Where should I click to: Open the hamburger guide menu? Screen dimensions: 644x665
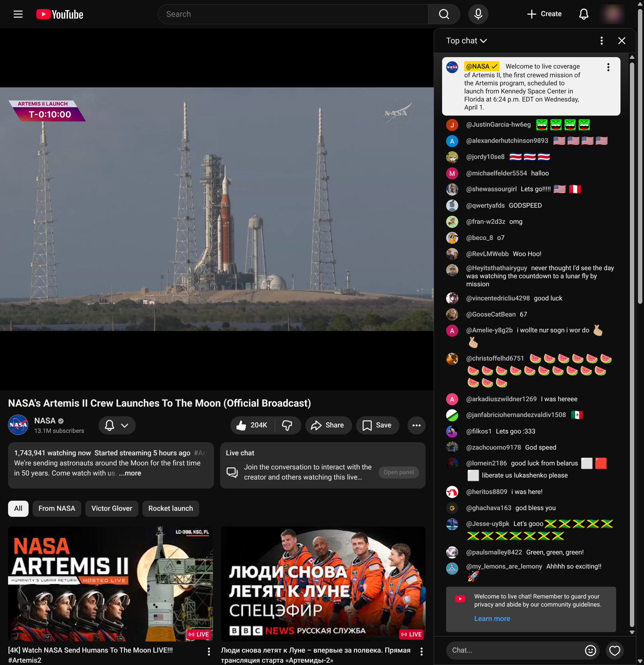coord(18,14)
